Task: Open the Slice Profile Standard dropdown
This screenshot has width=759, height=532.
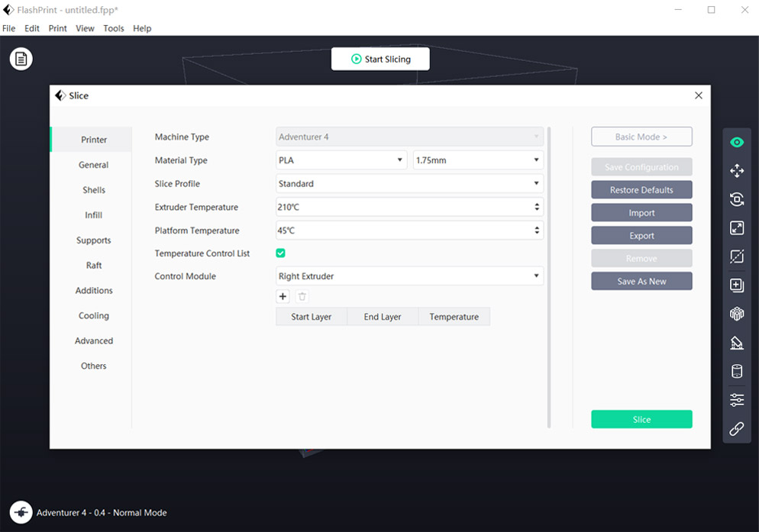Action: click(x=409, y=183)
